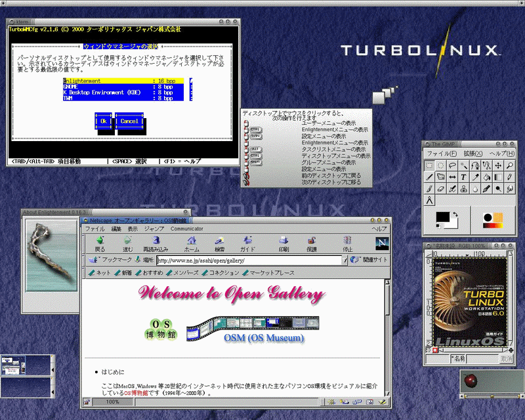Pick the Fuzzy Select magic wand tool

pyautogui.click(x=464, y=165)
